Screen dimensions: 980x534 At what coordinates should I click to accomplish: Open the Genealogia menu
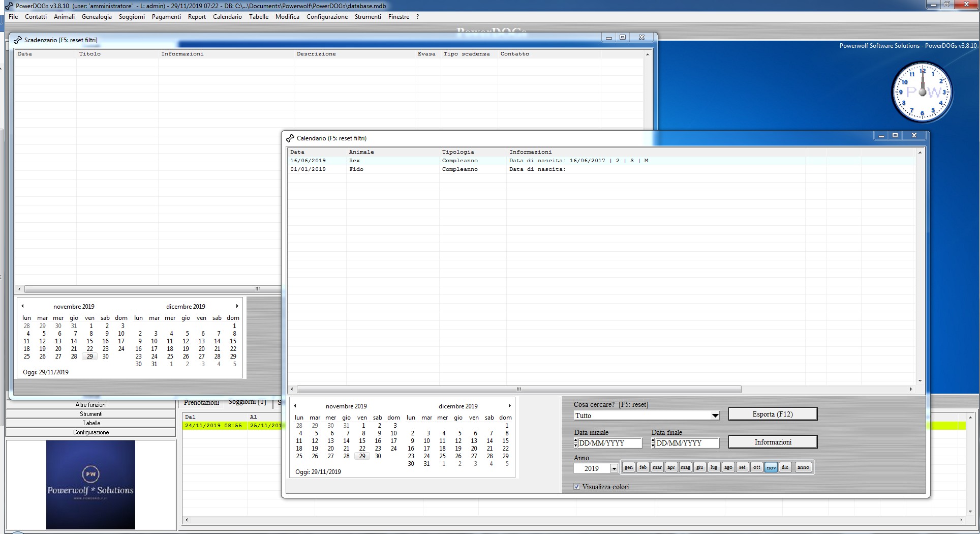[x=97, y=17]
